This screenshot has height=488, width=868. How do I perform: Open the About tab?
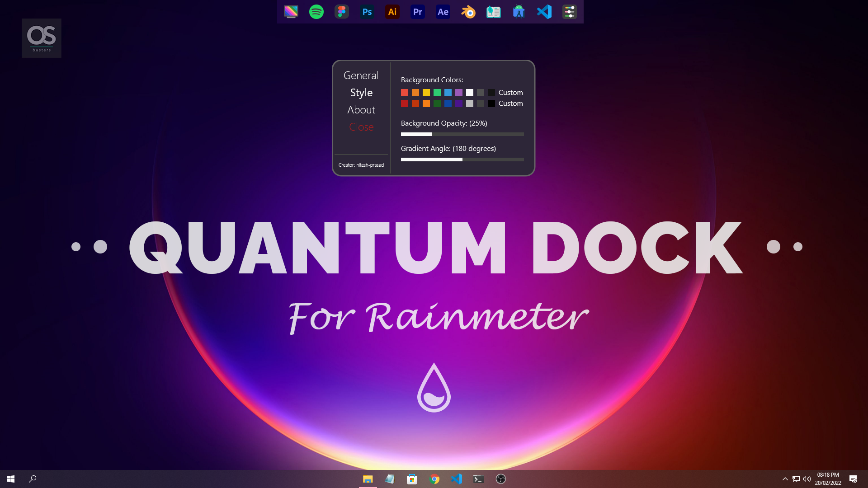click(361, 110)
